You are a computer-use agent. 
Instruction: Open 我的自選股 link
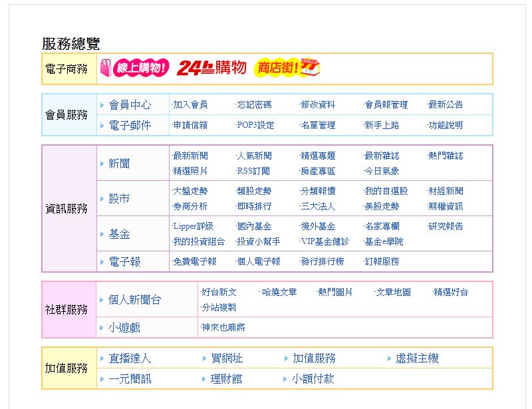click(x=386, y=191)
